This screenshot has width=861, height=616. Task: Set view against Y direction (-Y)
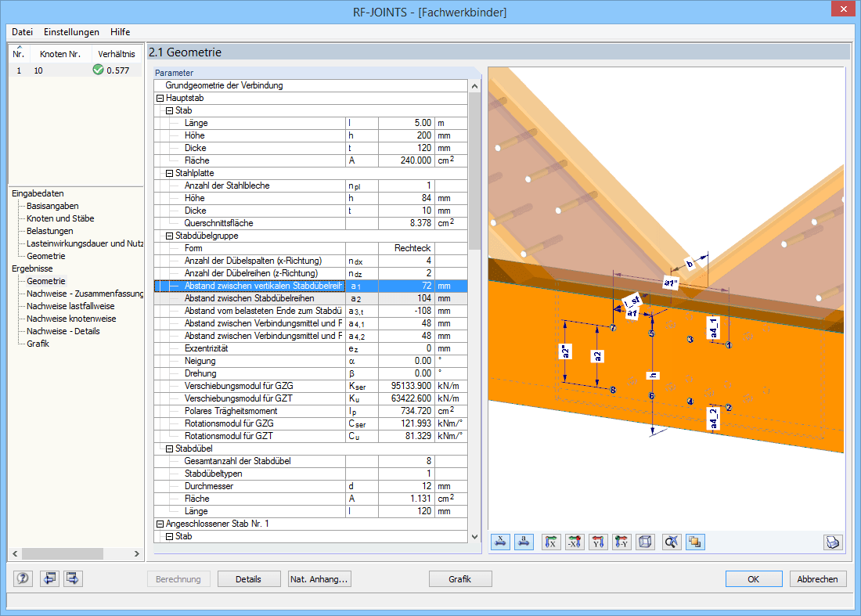(x=621, y=542)
